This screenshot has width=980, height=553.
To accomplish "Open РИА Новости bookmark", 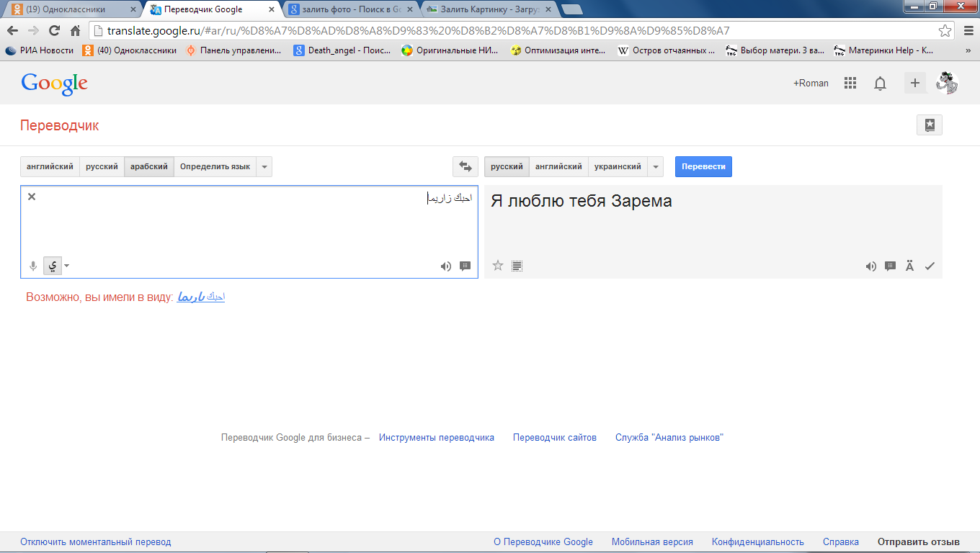I will pos(40,50).
